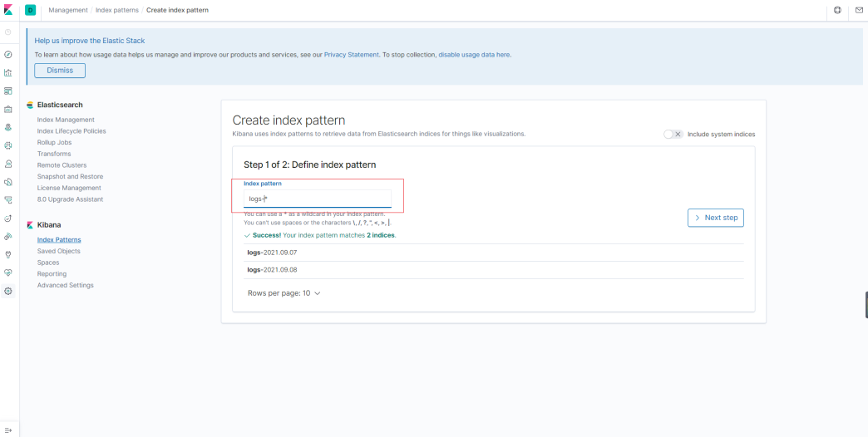
Task: Open Dashboard icon in sidebar
Action: (7, 91)
